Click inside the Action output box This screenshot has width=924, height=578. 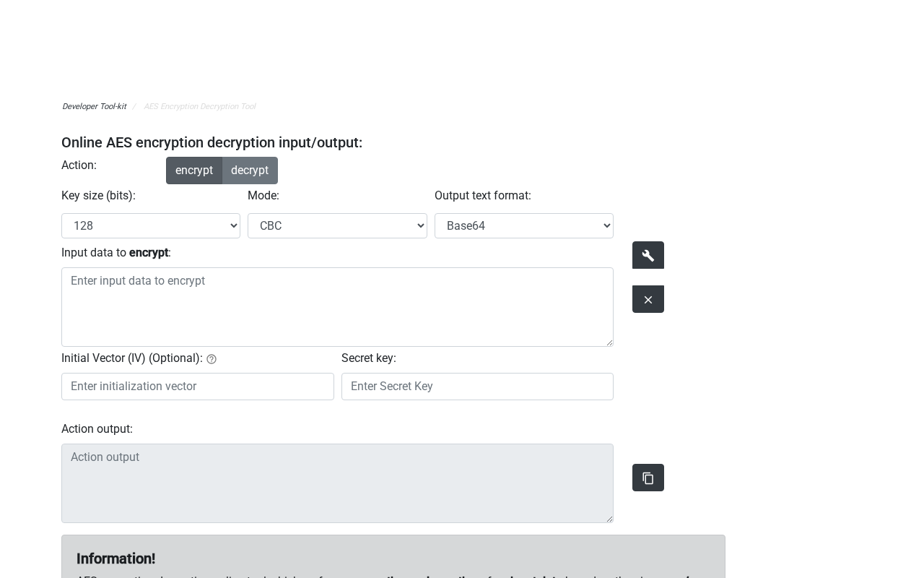coord(337,483)
